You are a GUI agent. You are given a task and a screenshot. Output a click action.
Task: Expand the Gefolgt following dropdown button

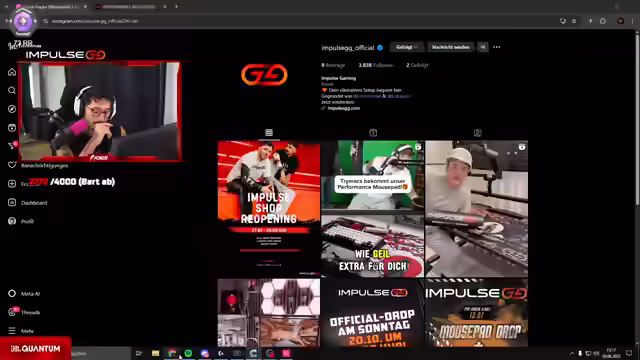[x=407, y=47]
